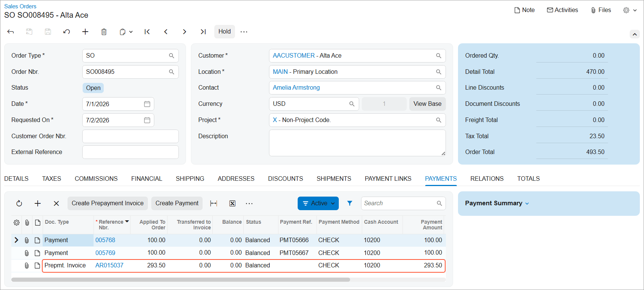The width and height of the screenshot is (644, 290).
Task: Click the Fit to Screen columns icon
Action: 214,203
